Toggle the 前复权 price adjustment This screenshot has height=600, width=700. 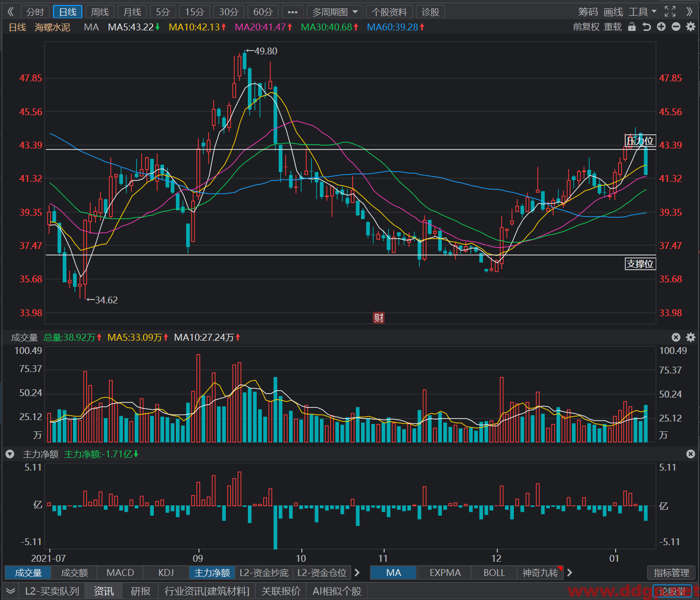pos(586,27)
